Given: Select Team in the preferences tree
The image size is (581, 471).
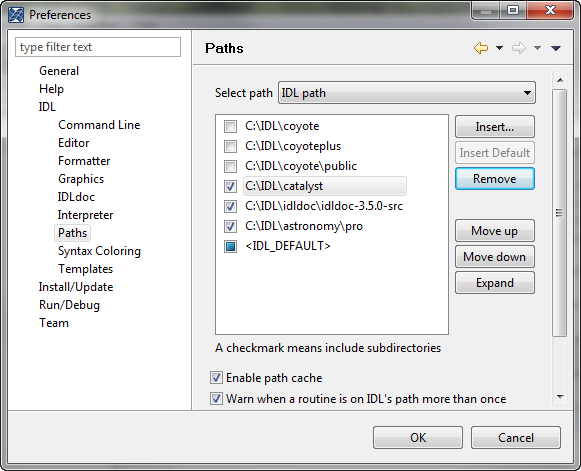Looking at the screenshot, I should click(54, 323).
